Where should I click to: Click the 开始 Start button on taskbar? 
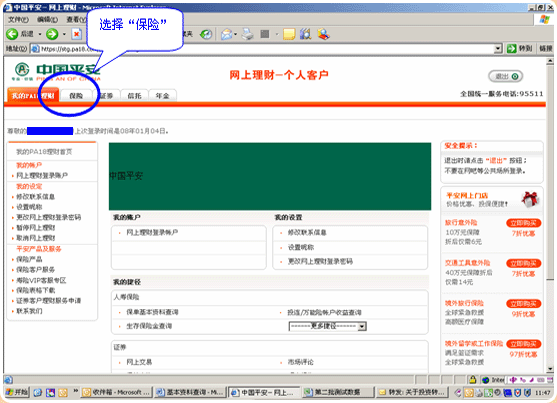tap(16, 392)
